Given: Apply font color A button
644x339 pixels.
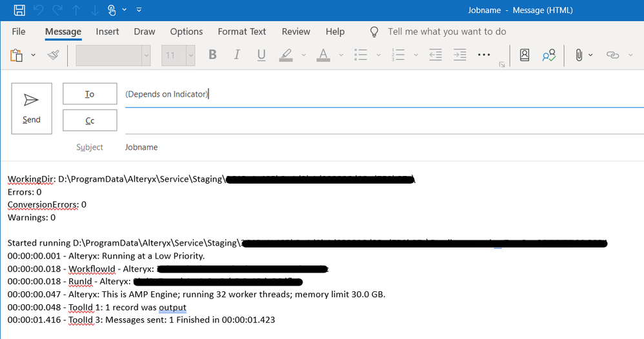Looking at the screenshot, I should 323,55.
